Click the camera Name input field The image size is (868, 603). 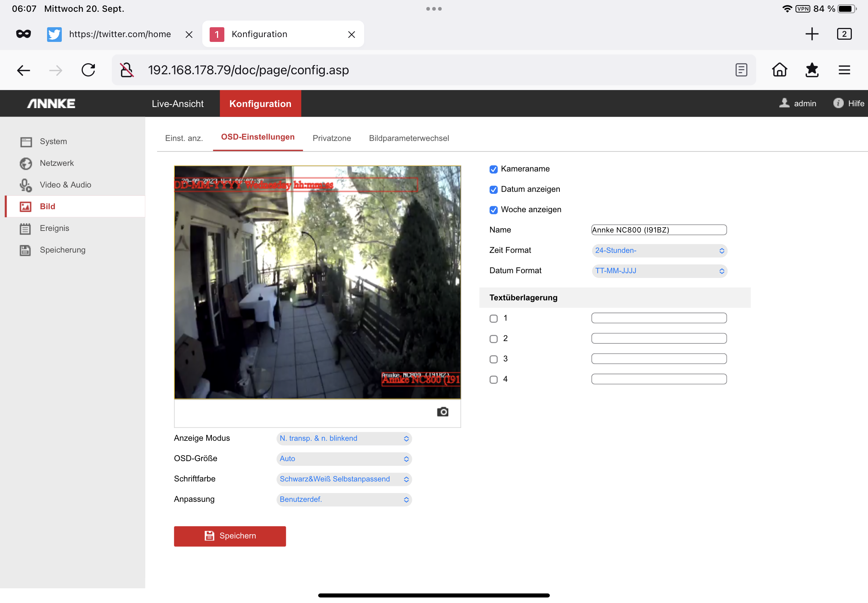658,230
